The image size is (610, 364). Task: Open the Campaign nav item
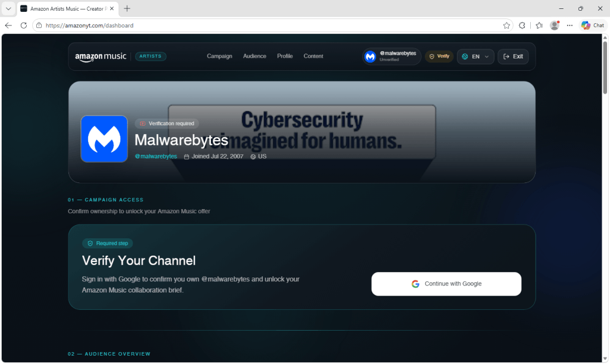[x=219, y=56]
